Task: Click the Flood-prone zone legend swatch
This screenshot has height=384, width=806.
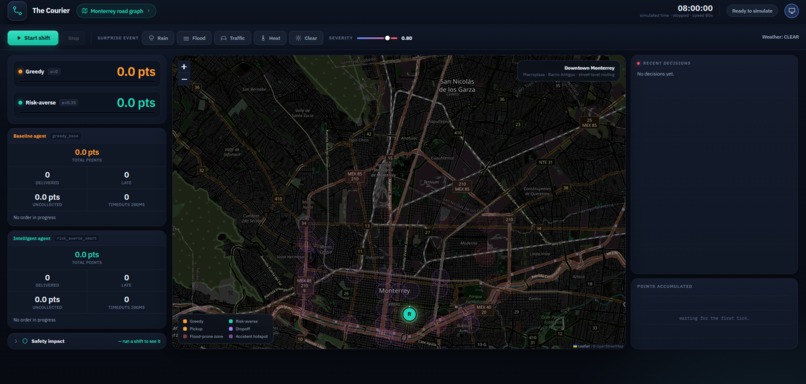Action: pyautogui.click(x=185, y=336)
